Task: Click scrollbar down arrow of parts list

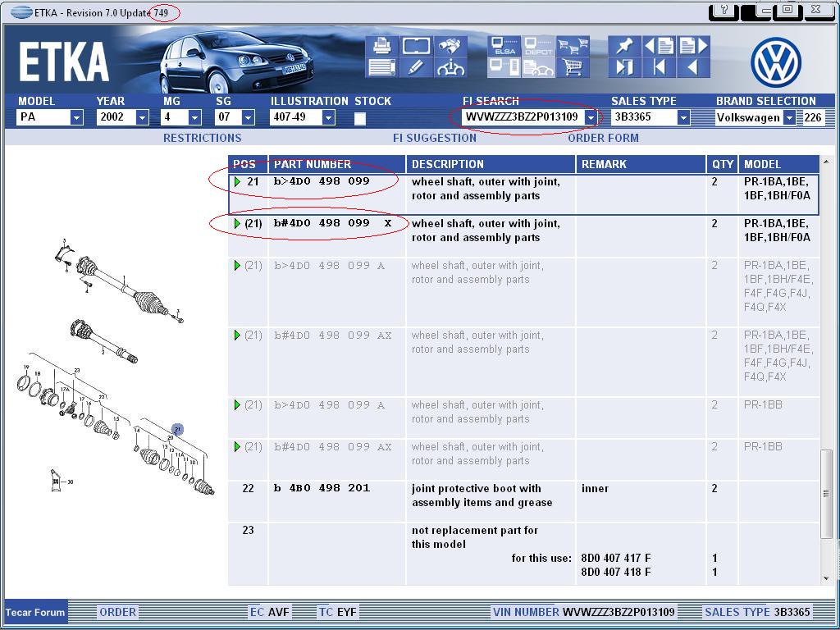Action: click(825, 578)
